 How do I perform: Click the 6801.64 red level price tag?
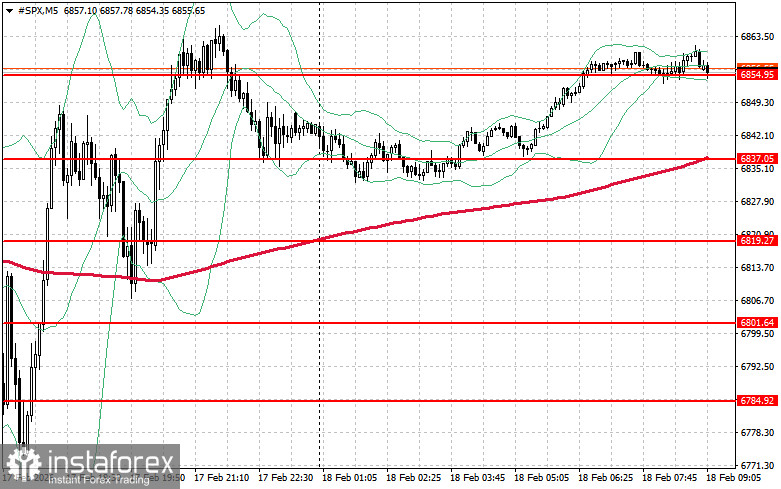click(757, 323)
